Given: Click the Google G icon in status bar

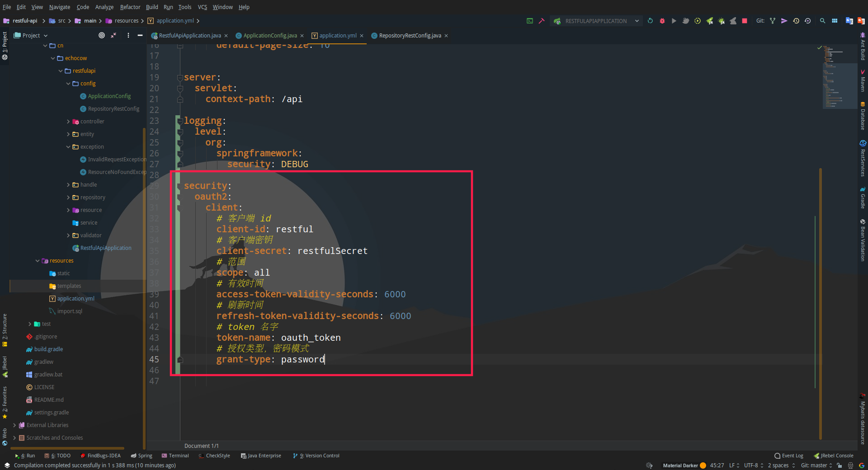Looking at the screenshot, I should click(862, 465).
